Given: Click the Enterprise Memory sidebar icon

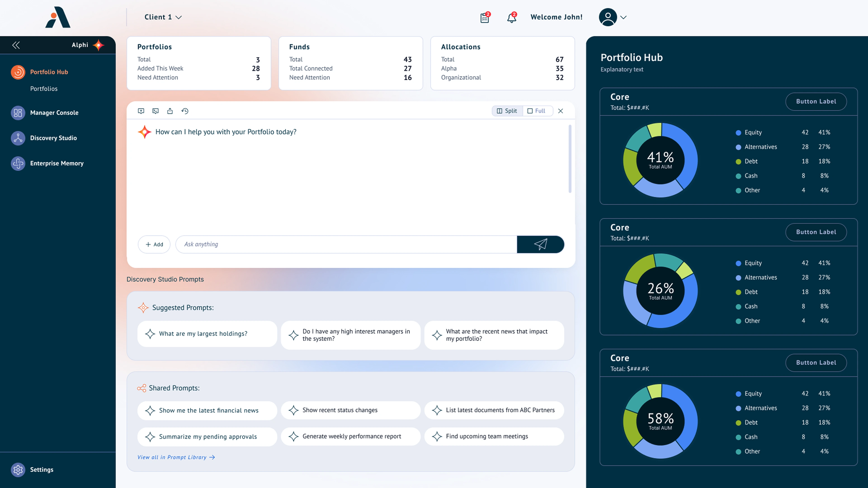Looking at the screenshot, I should coord(18,163).
